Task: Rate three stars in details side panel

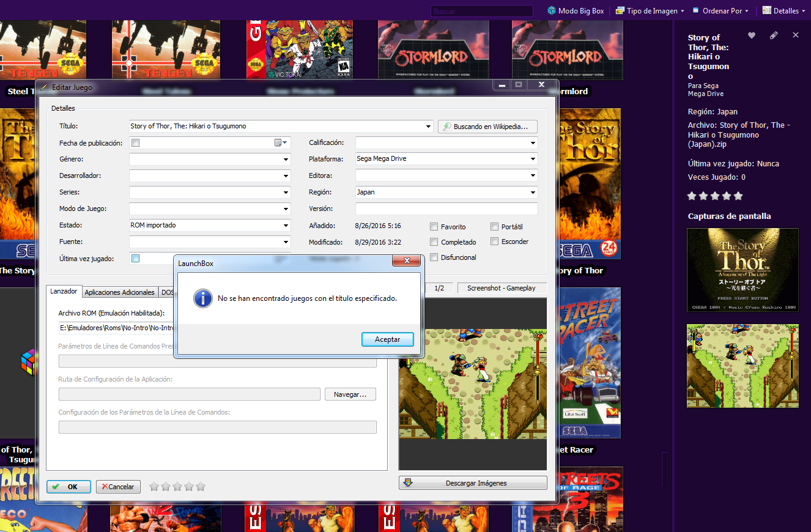Action: (x=715, y=196)
